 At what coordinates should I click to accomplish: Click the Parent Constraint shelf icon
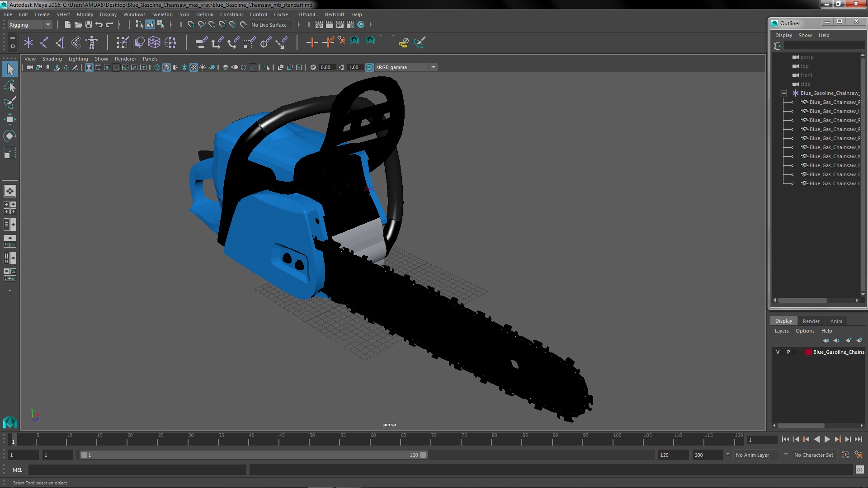(x=201, y=42)
